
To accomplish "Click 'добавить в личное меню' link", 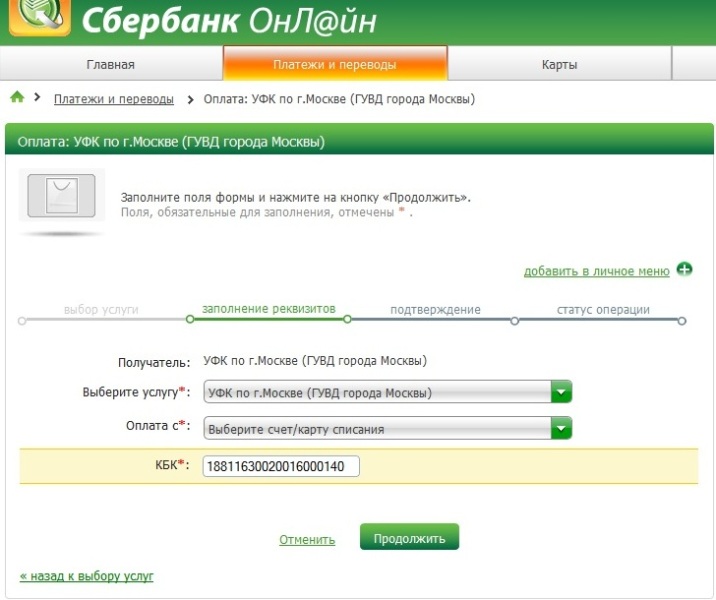I will [x=596, y=271].
